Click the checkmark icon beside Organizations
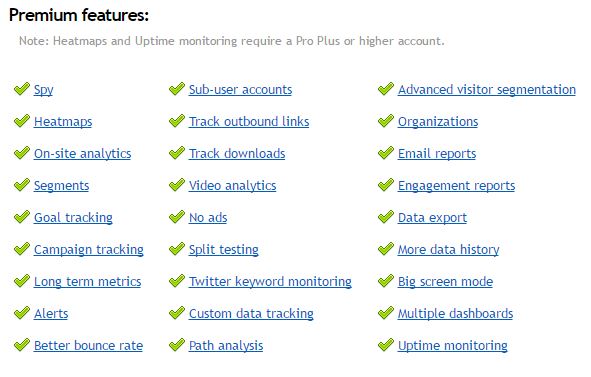Image resolution: width=591 pixels, height=377 pixels. [386, 121]
